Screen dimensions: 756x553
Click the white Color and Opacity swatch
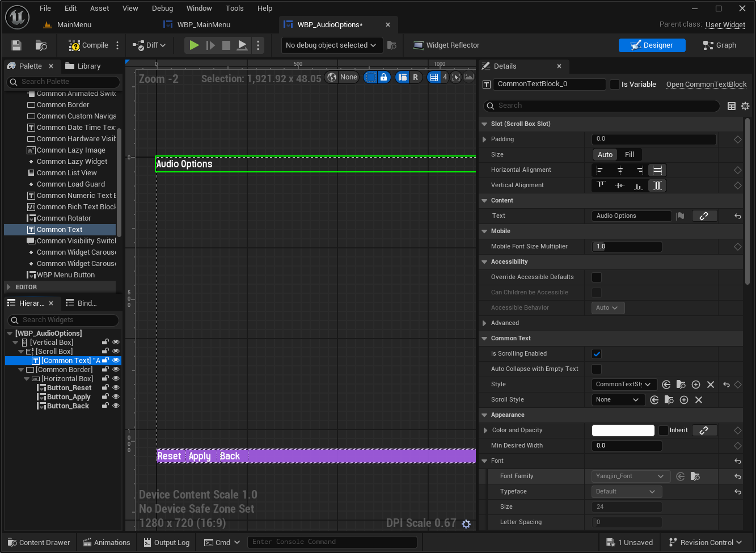[x=623, y=430]
